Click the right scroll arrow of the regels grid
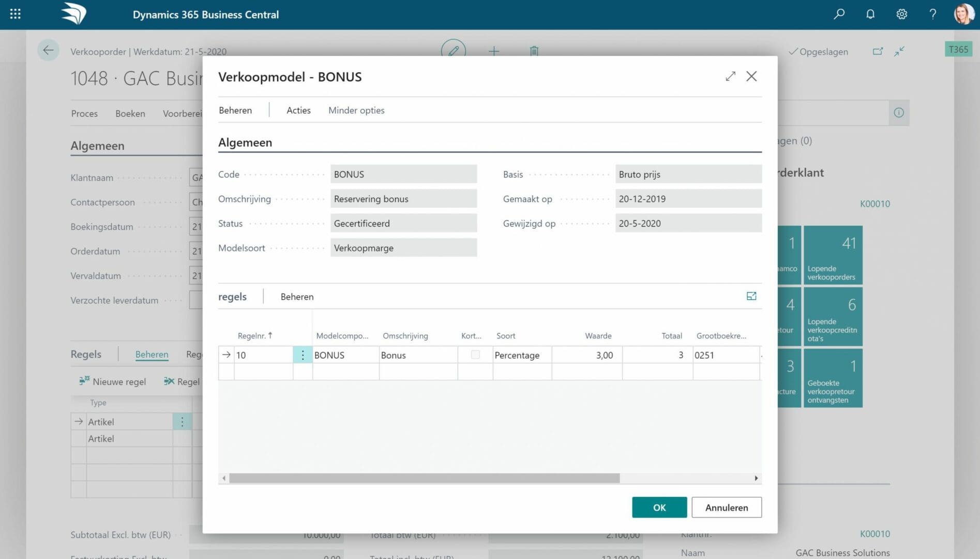980x559 pixels. (756, 478)
